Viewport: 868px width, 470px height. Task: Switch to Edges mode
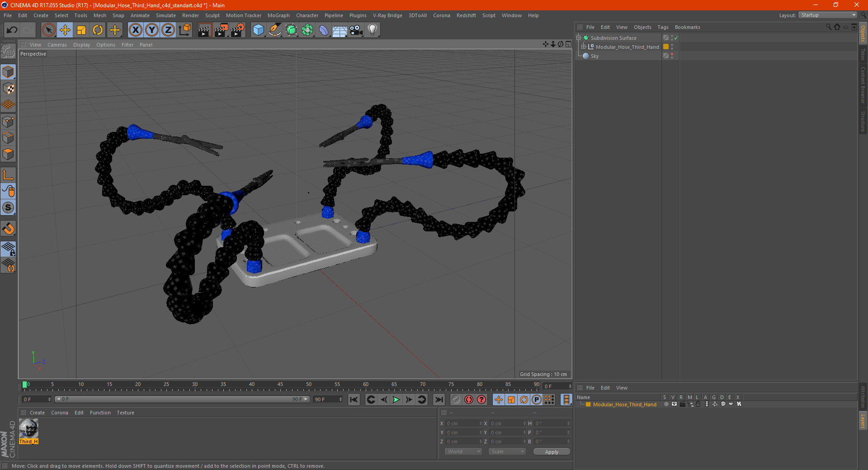pyautogui.click(x=8, y=138)
